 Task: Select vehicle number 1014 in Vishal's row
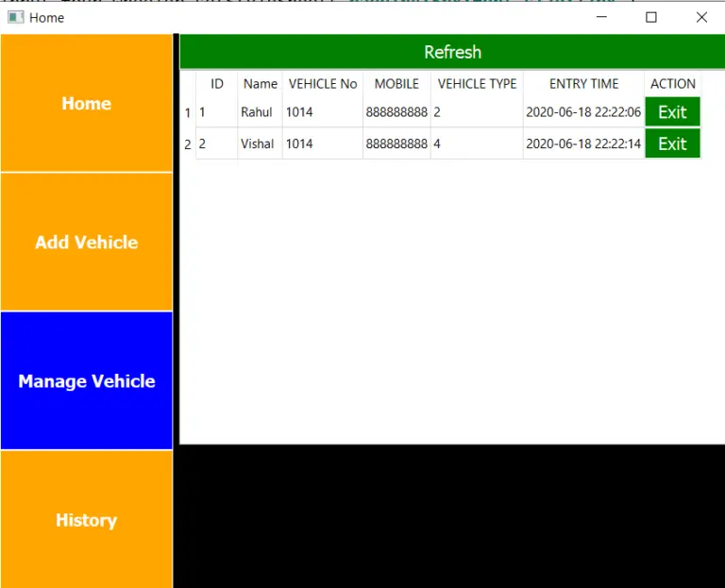(323, 143)
